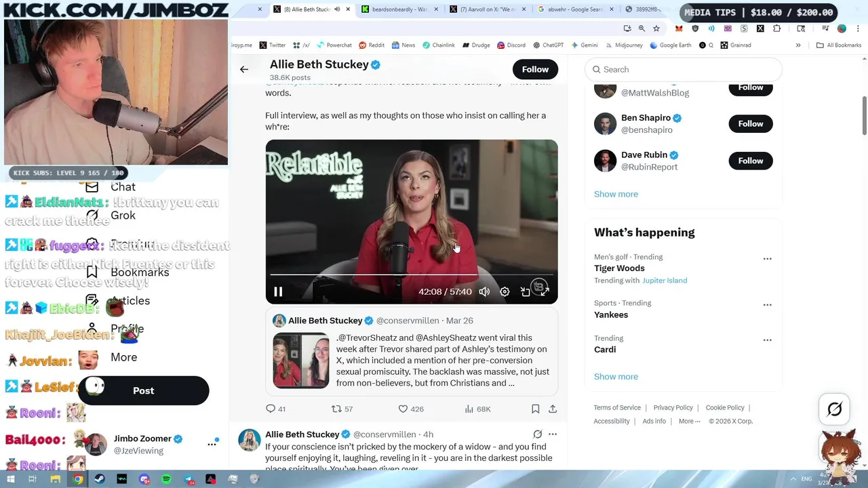This screenshot has width=868, height=488.
Task: Mute the video using the speaker icon
Action: click(x=484, y=291)
